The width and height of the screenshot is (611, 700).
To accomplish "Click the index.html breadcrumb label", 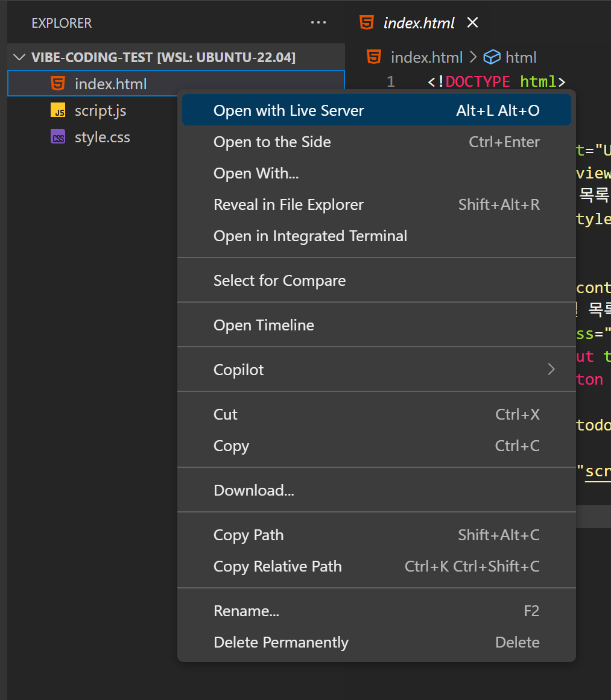I will point(426,57).
